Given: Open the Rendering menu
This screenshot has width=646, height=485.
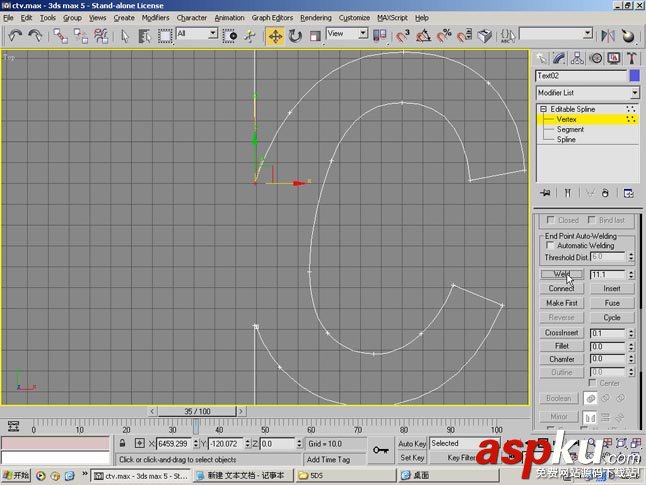Looking at the screenshot, I should tap(316, 17).
